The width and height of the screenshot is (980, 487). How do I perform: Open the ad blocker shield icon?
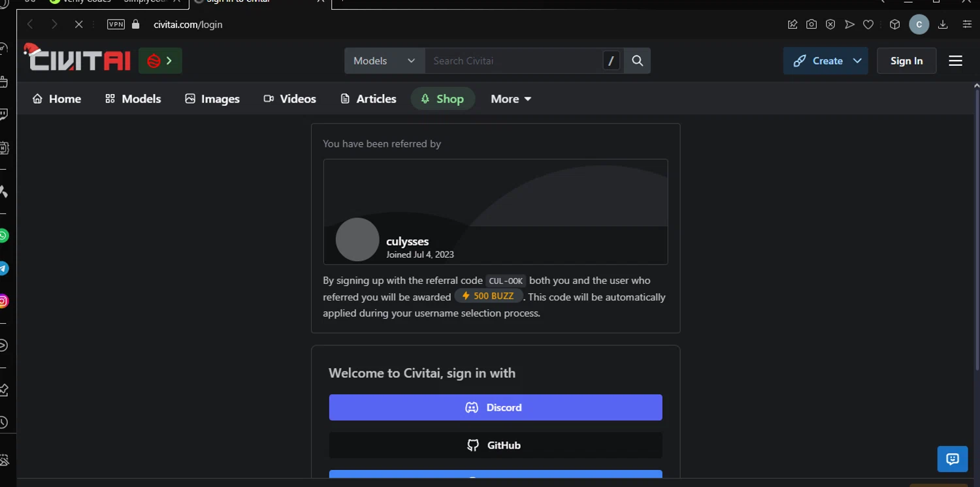(x=830, y=24)
